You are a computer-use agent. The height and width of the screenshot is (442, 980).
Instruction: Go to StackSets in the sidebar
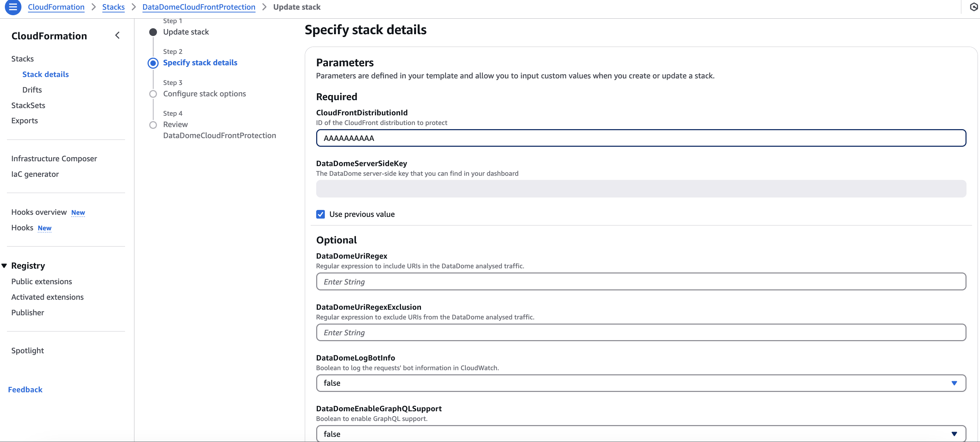[28, 105]
